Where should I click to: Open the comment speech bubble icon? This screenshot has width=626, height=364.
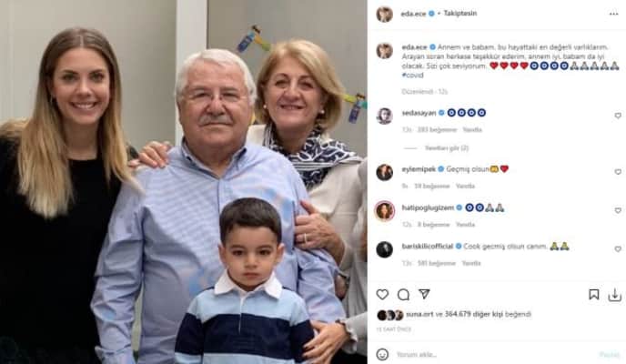point(403,295)
